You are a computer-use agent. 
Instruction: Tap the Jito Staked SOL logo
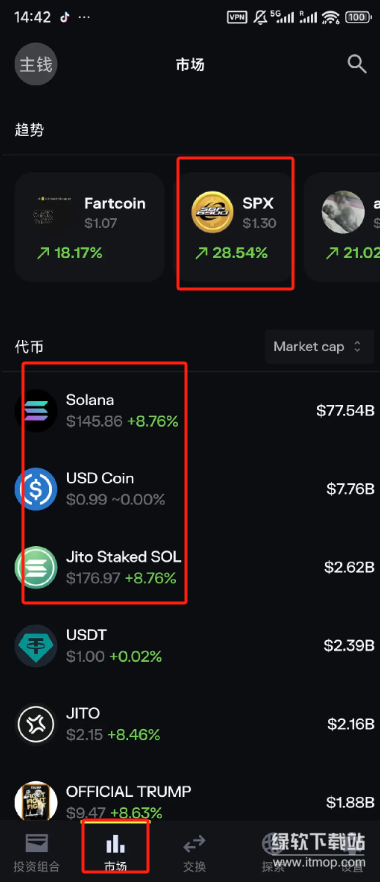pyautogui.click(x=36, y=568)
